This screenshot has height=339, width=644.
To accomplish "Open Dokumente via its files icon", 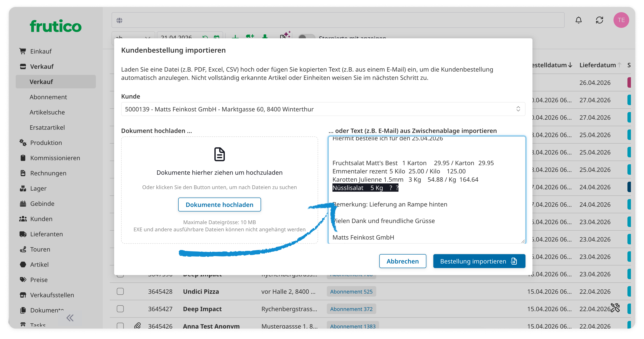I will tap(23, 310).
